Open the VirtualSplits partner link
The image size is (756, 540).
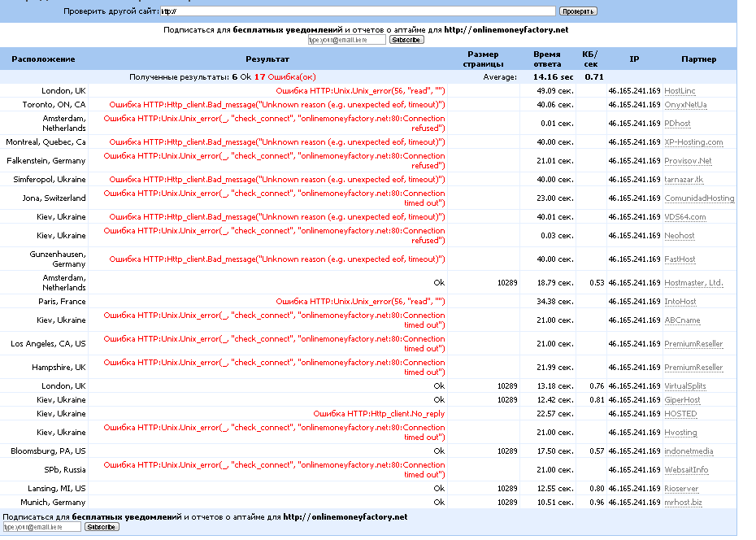[x=684, y=386]
